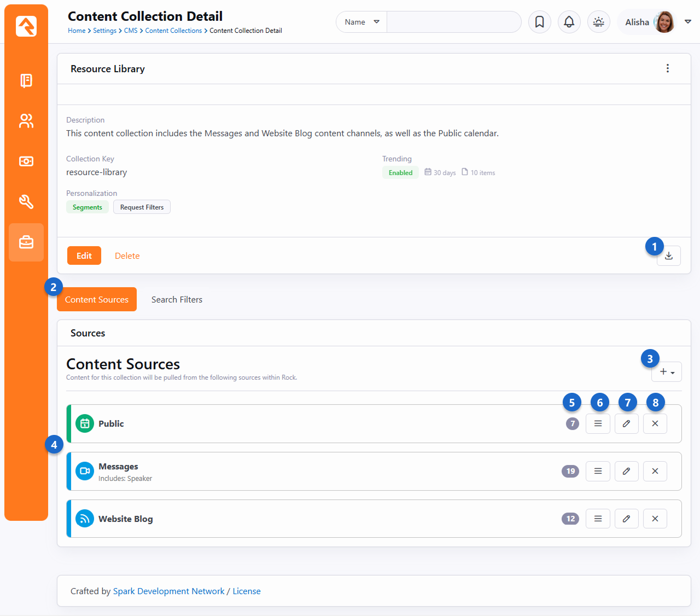Viewport: 700px width, 616px height.
Task: Click the item count badge 19 for Messages
Action: coord(570,471)
